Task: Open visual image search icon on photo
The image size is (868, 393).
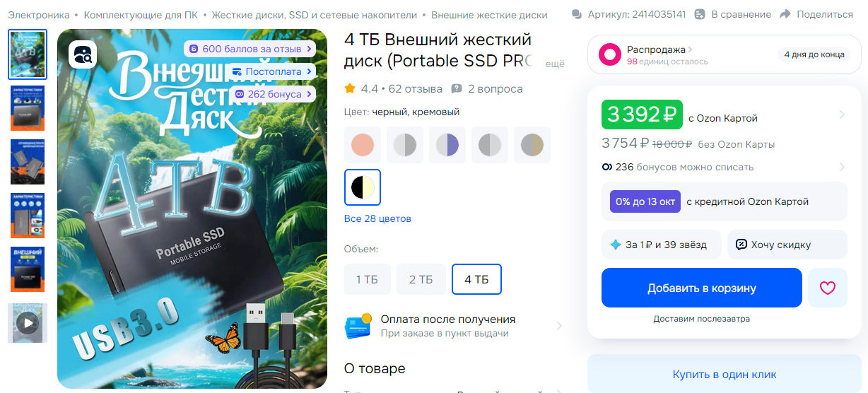Action: tap(83, 54)
